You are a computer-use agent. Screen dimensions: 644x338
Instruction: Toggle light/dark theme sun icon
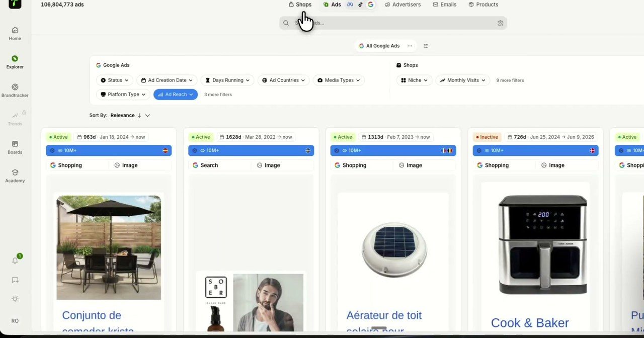coord(15,299)
